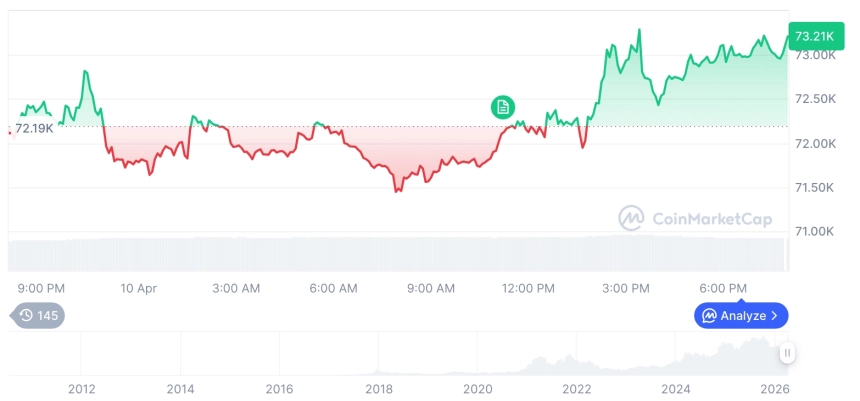Click the 73.21K current price tag
Screen dimensions: 860x401
point(815,37)
